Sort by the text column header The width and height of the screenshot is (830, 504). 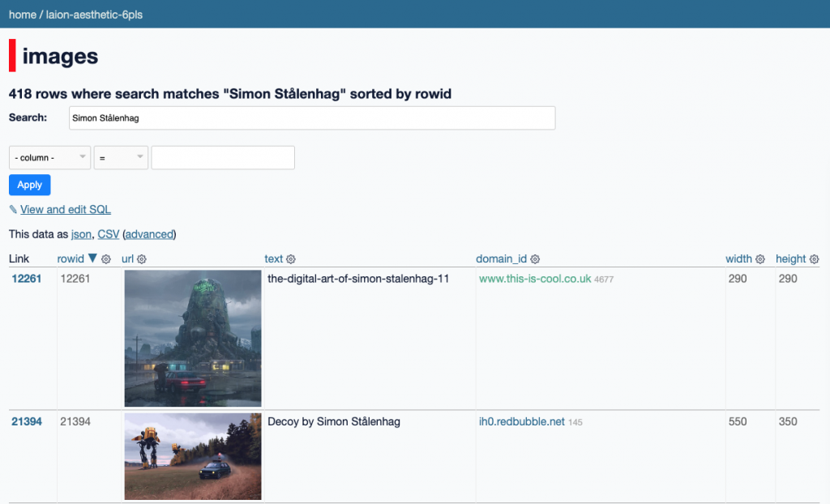coord(274,258)
